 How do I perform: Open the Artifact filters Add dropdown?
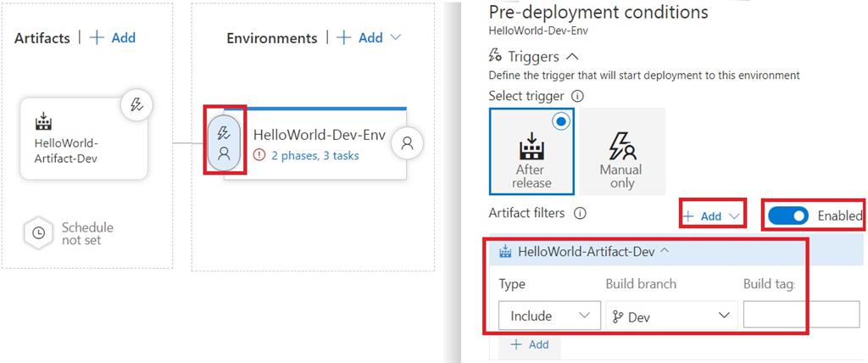pyautogui.click(x=714, y=216)
